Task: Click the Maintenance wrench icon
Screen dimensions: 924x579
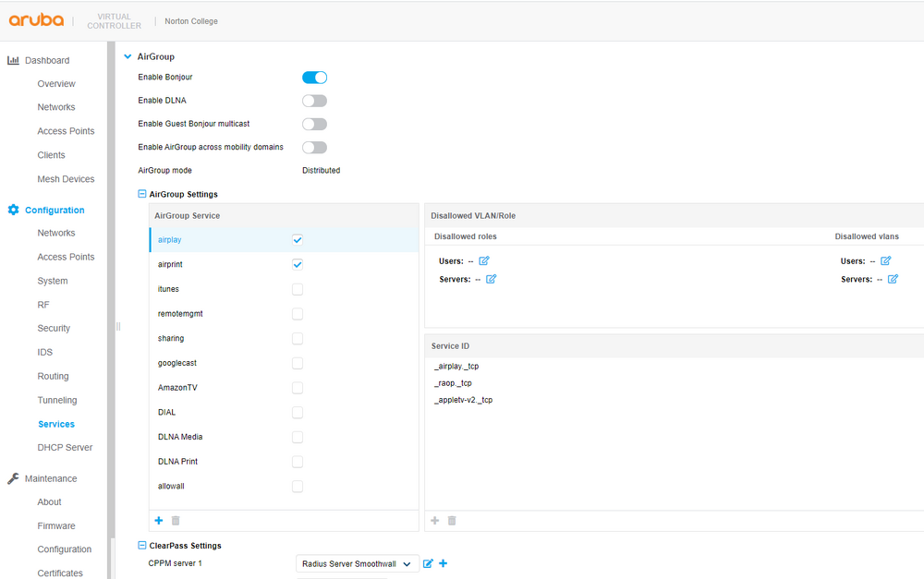Action: pos(13,478)
